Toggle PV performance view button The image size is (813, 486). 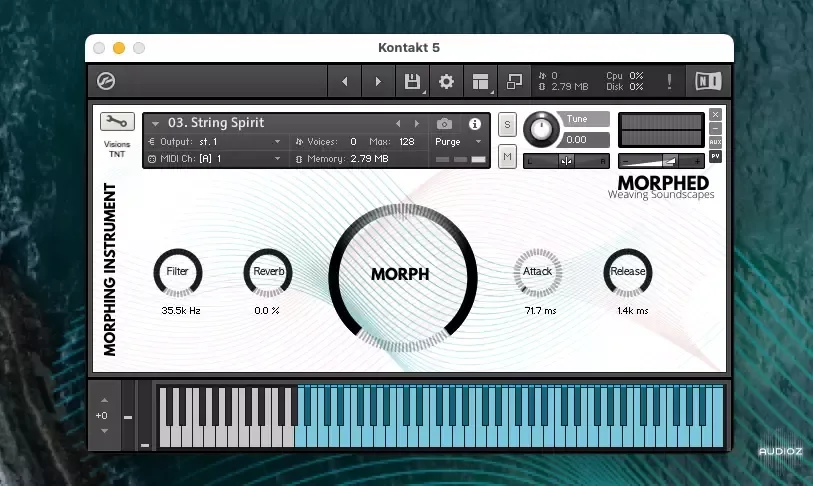(x=716, y=156)
